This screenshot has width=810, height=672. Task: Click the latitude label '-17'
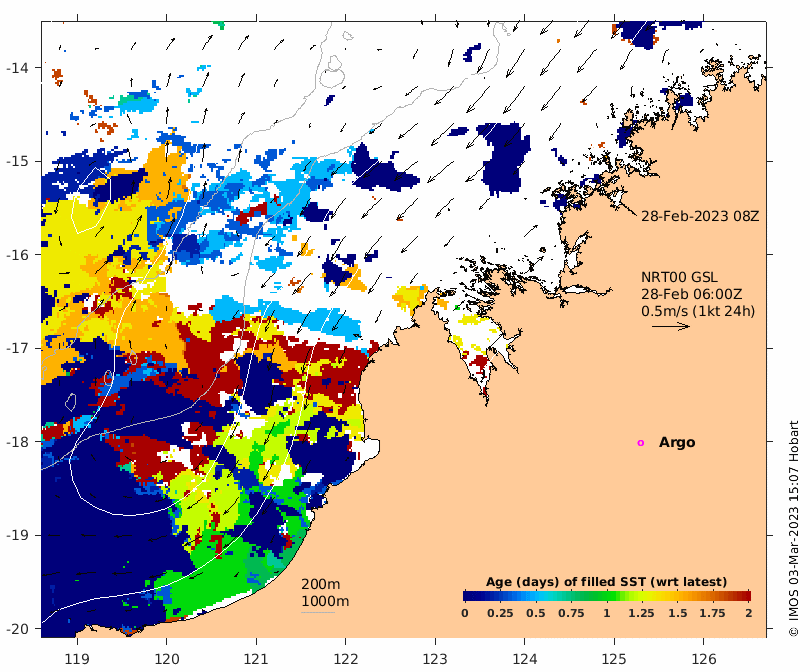tap(17, 348)
